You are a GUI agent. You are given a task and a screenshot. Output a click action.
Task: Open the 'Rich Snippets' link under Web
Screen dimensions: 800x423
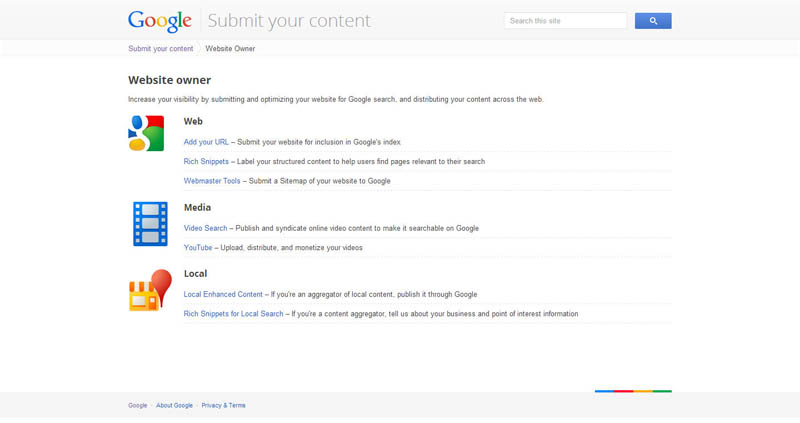pyautogui.click(x=206, y=162)
